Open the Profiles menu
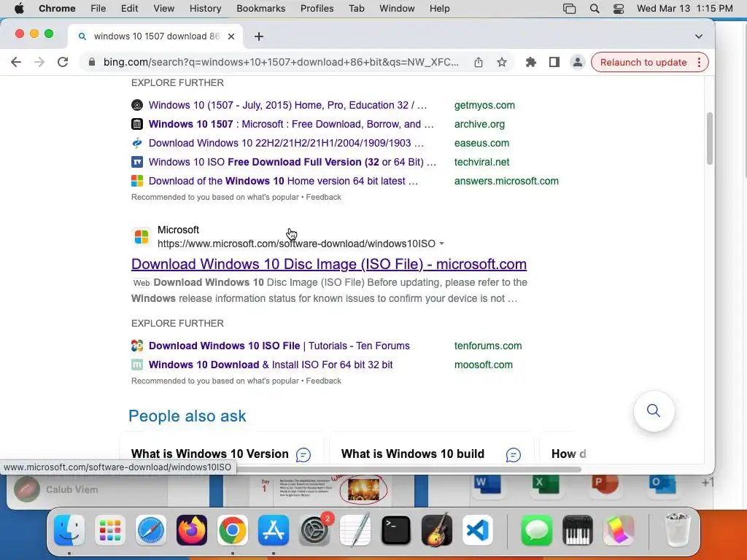The width and height of the screenshot is (747, 560). pyautogui.click(x=317, y=8)
